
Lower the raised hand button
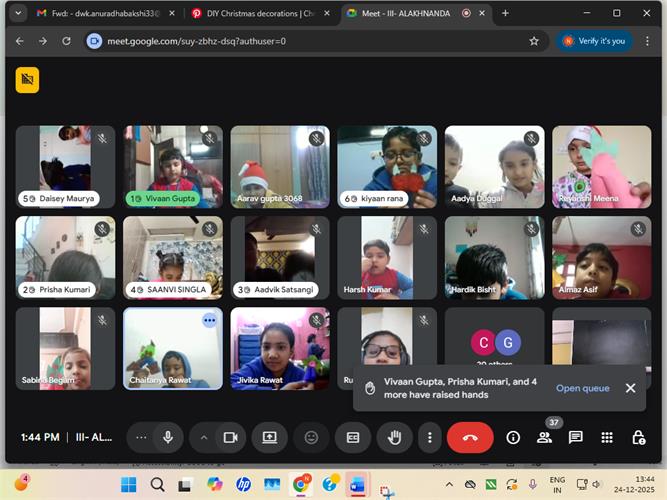(395, 437)
